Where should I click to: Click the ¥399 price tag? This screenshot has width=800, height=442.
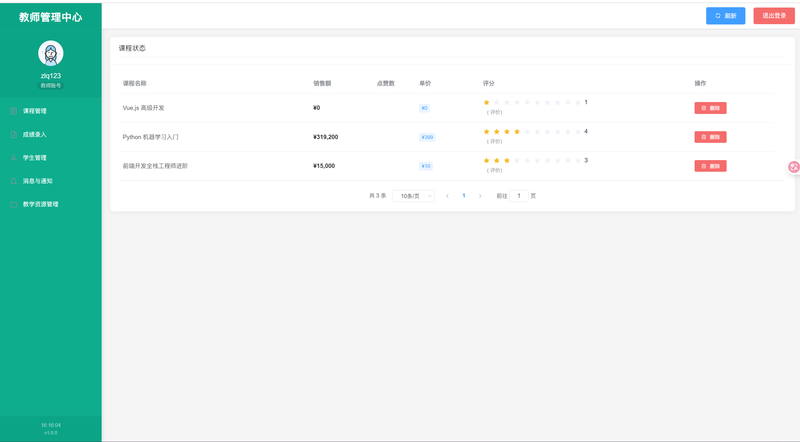pos(427,137)
